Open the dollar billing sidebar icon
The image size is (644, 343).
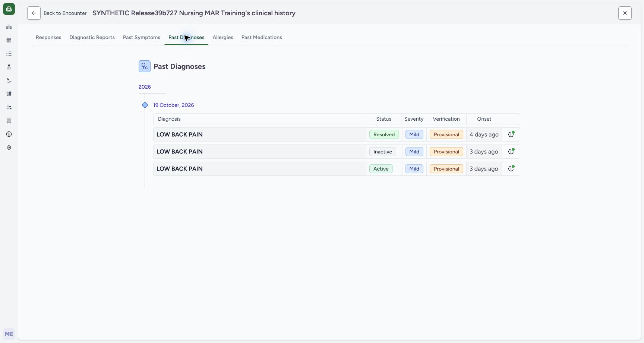(9, 134)
